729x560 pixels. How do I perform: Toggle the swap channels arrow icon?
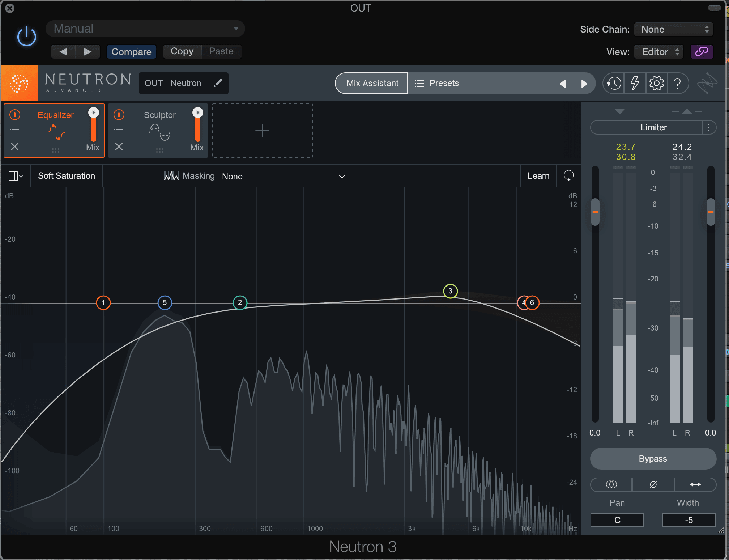(695, 484)
